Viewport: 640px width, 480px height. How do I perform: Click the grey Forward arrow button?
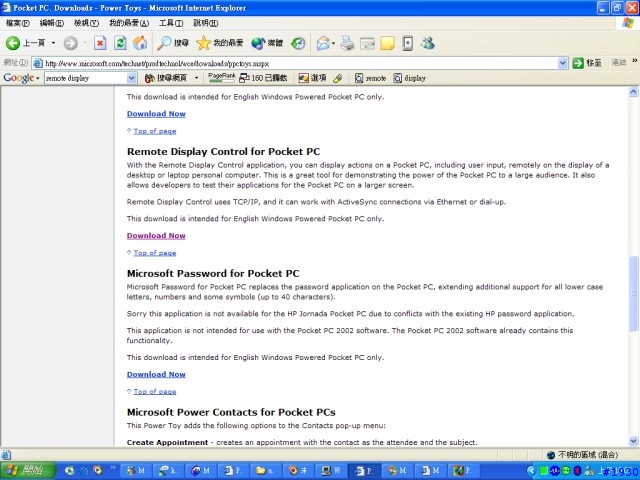tap(71, 43)
